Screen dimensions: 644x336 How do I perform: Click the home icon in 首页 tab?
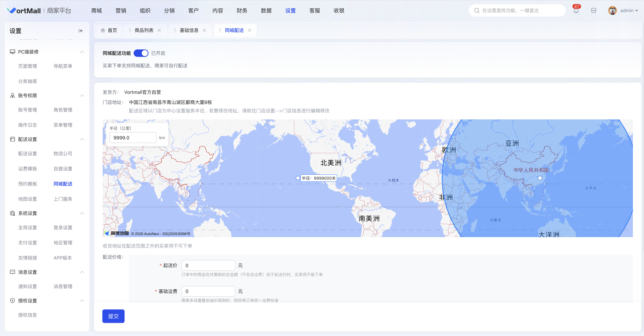[103, 30]
